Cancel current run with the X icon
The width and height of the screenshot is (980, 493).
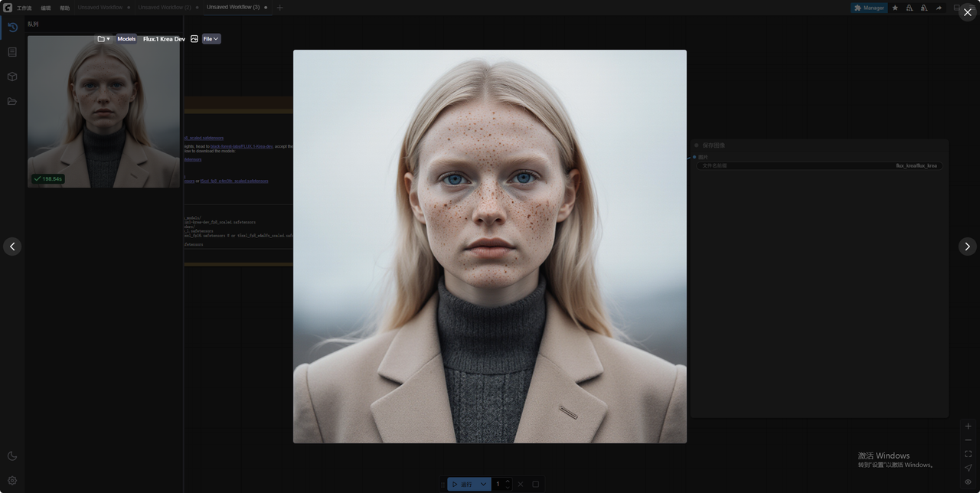click(521, 484)
